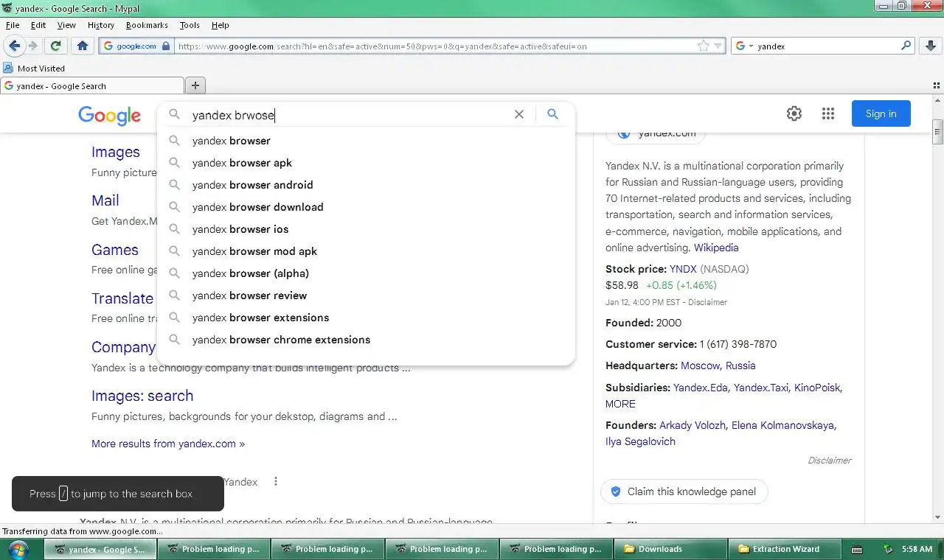Screen dimensions: 944x560
Task: Open the YNDX stock link
Action: tap(683, 269)
